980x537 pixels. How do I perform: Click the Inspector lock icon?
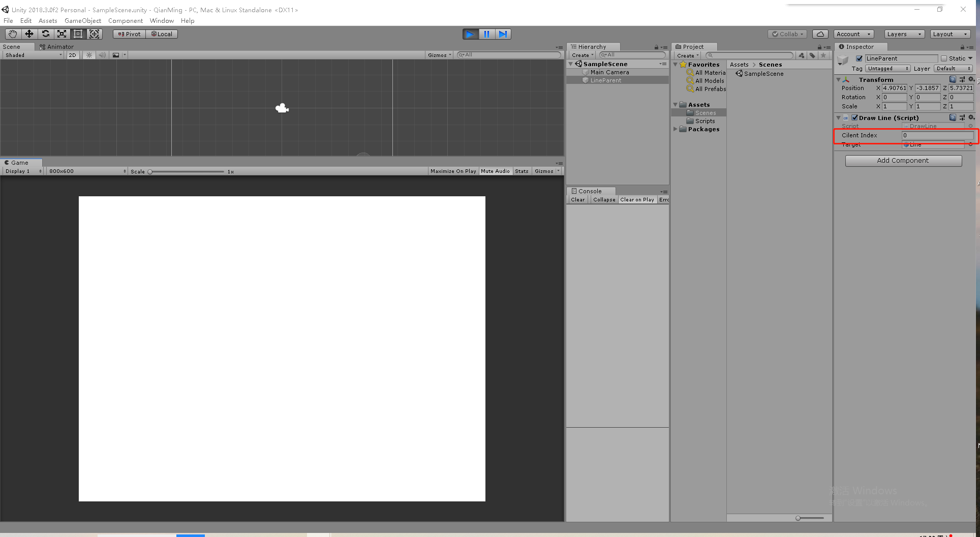tap(962, 47)
